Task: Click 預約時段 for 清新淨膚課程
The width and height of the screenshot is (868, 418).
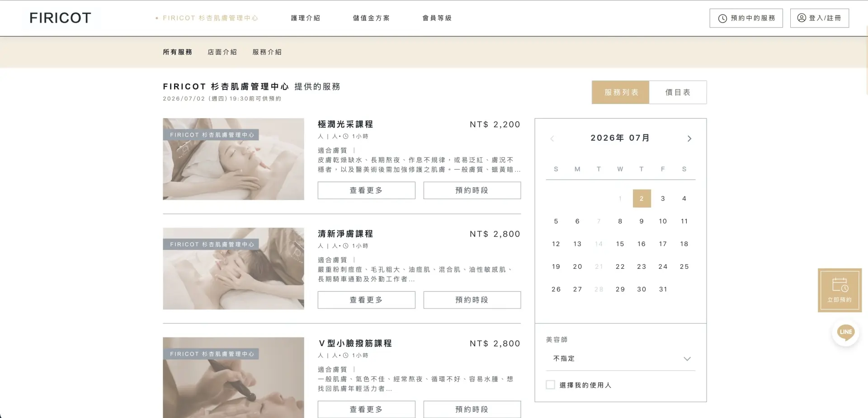Action: (x=472, y=300)
